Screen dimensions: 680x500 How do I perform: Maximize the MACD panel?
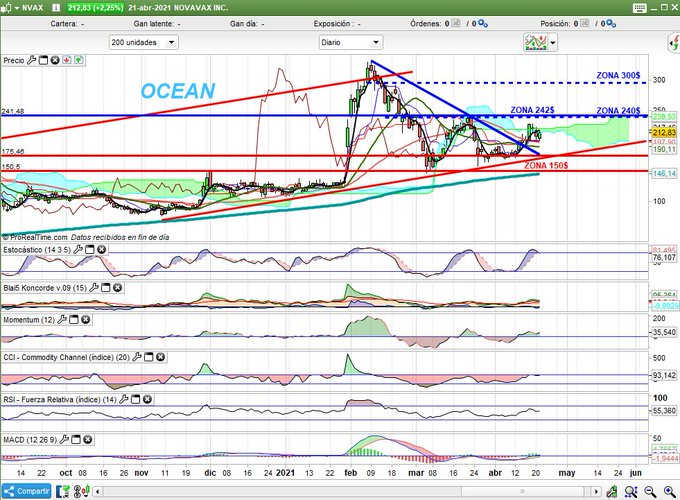76,440
